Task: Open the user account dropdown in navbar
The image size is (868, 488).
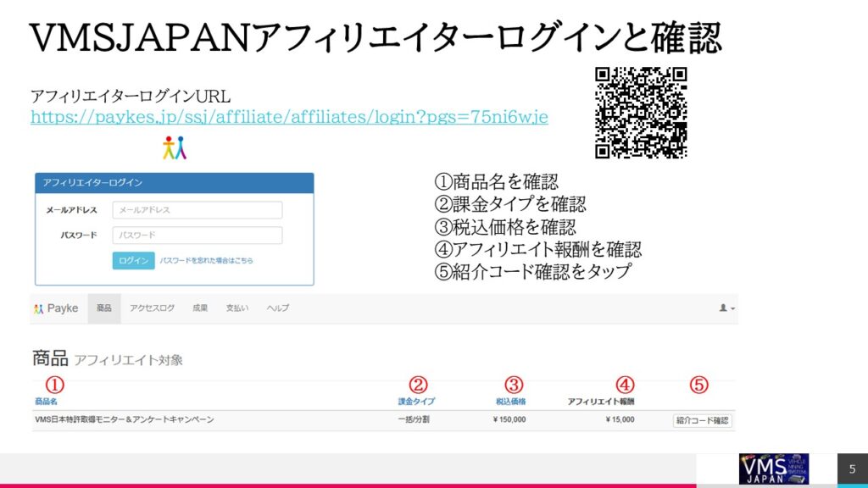Action: pos(726,308)
